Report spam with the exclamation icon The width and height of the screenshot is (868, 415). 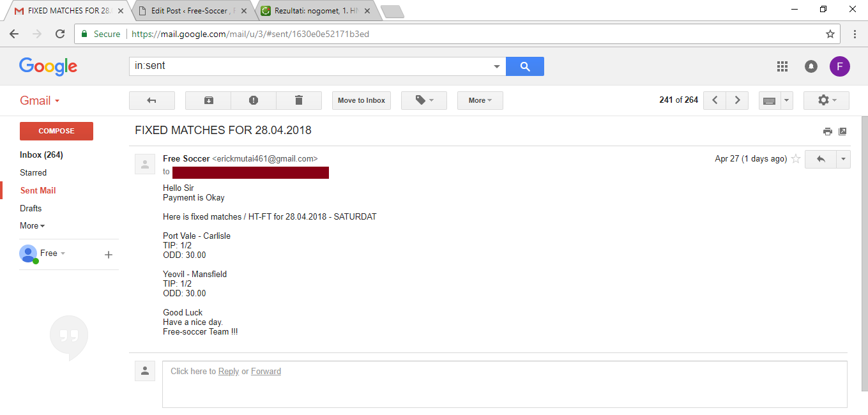click(254, 100)
